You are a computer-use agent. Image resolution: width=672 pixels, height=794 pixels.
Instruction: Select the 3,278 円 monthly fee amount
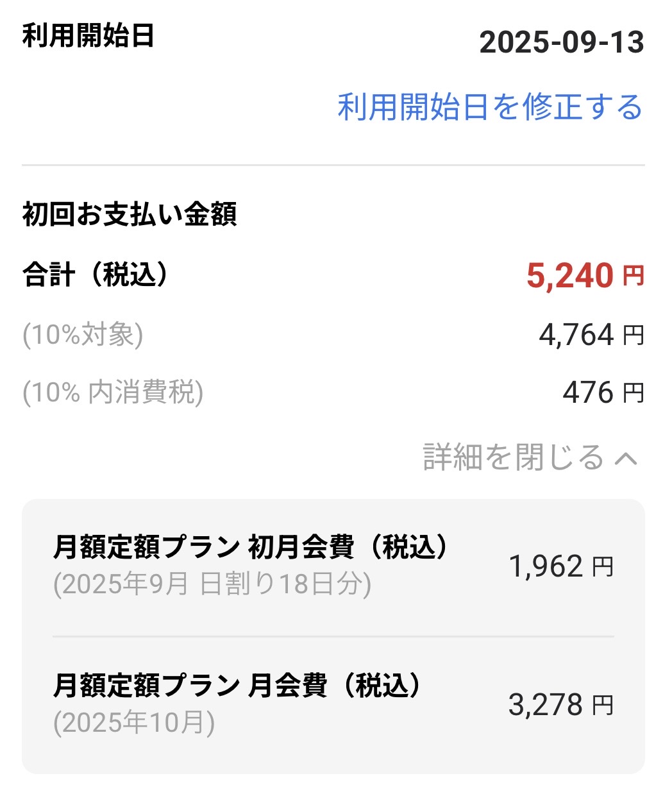[561, 705]
